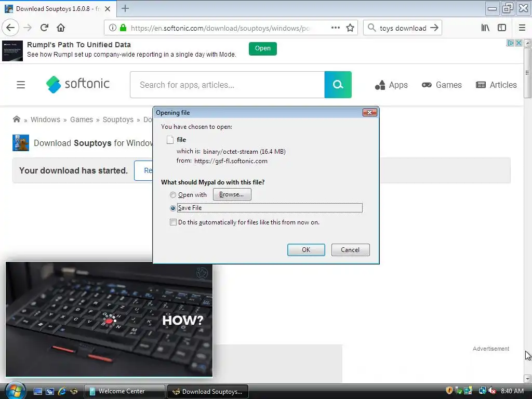Image resolution: width=532 pixels, height=399 pixels.
Task: Open the browser home page icon
Action: coord(61,28)
